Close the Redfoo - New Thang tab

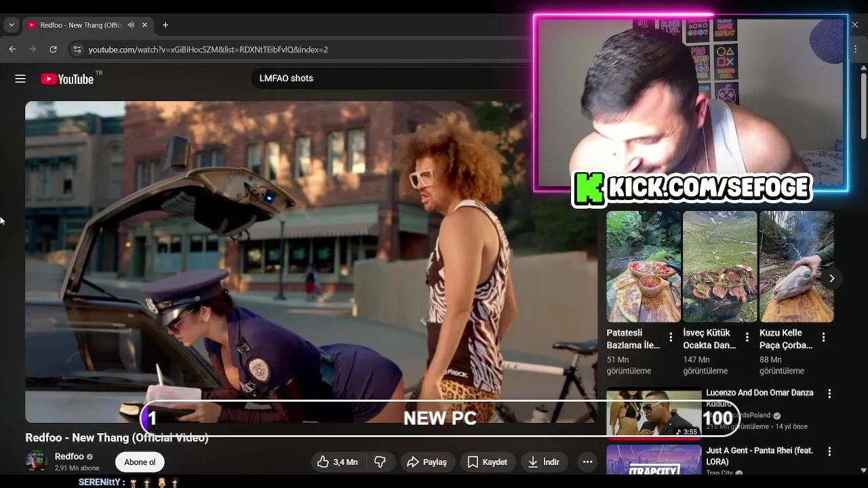coord(144,25)
